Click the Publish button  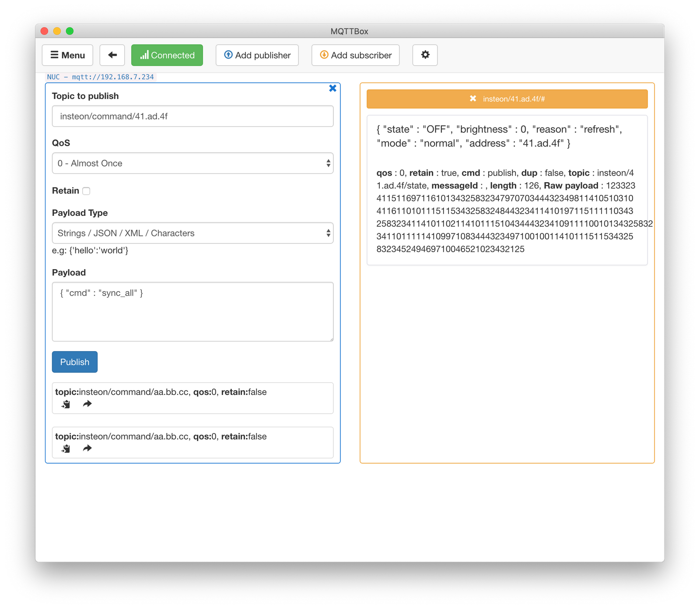point(74,362)
